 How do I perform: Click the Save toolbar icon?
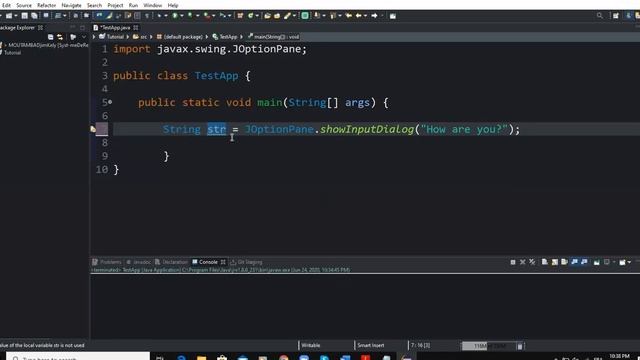[x=25, y=16]
